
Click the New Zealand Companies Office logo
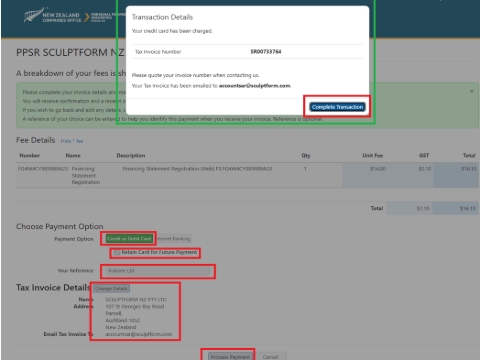(x=52, y=16)
